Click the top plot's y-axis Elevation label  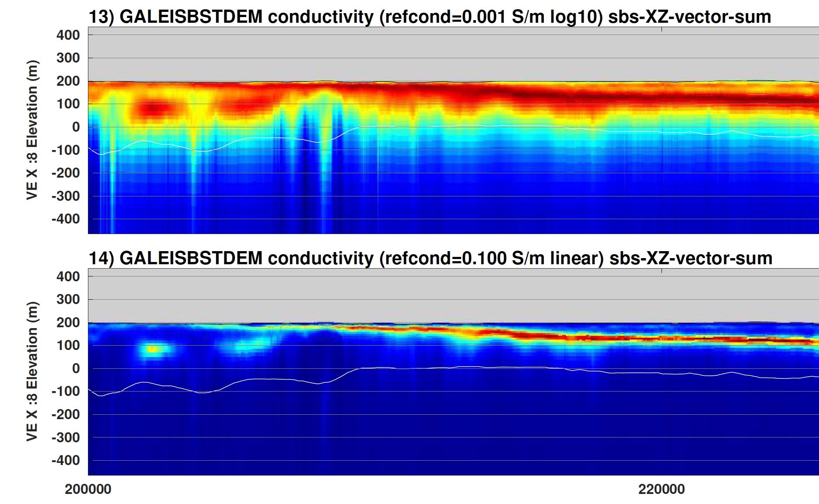(x=32, y=130)
